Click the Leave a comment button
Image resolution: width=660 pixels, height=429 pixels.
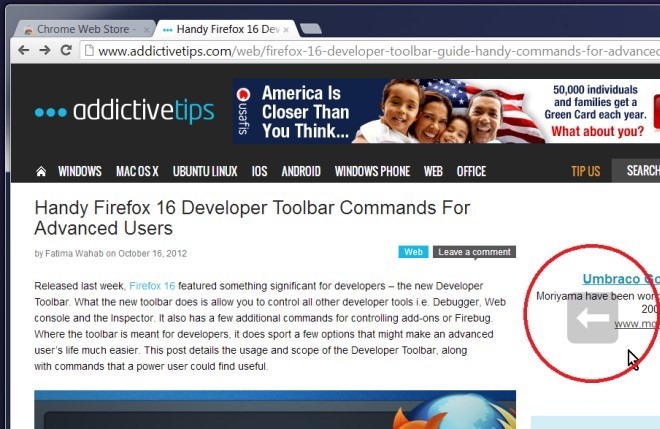474,252
